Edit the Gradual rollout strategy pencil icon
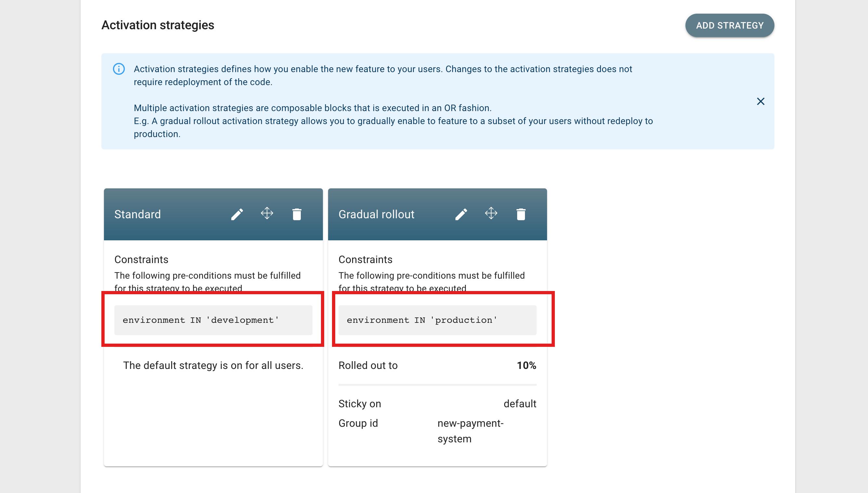 [461, 214]
